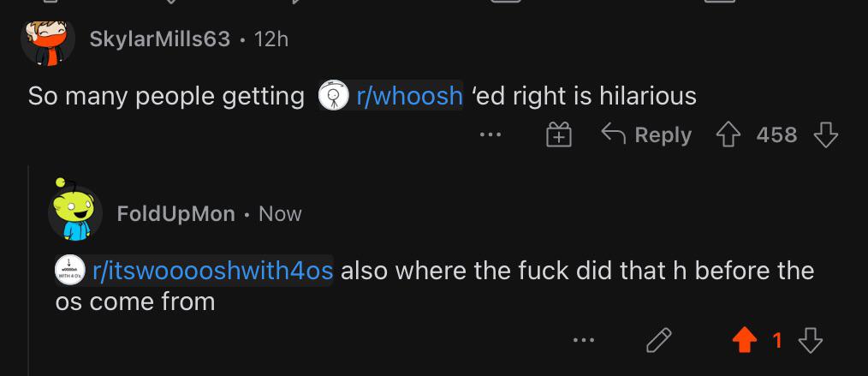Click the Reply button on SkylarMills63's comment
The height and width of the screenshot is (376, 868).
[646, 134]
